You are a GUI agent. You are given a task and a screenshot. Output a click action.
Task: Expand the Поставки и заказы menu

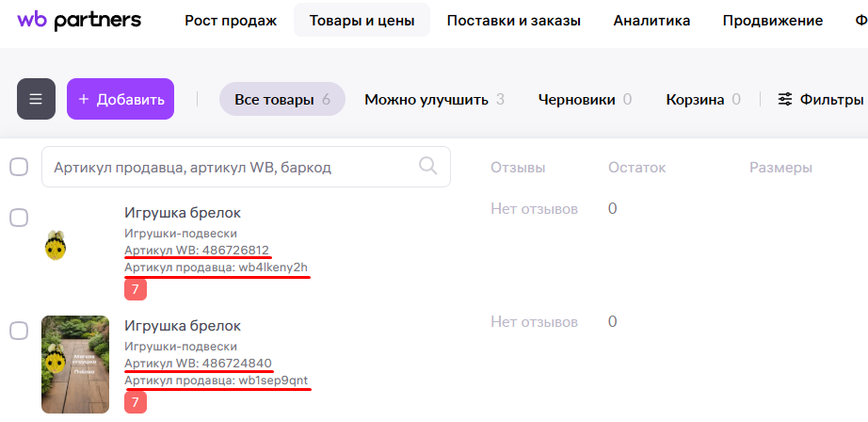[x=513, y=21]
